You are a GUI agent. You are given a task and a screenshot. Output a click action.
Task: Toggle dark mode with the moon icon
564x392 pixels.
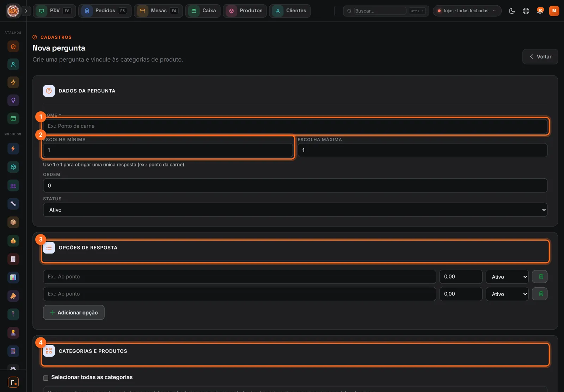(x=512, y=11)
